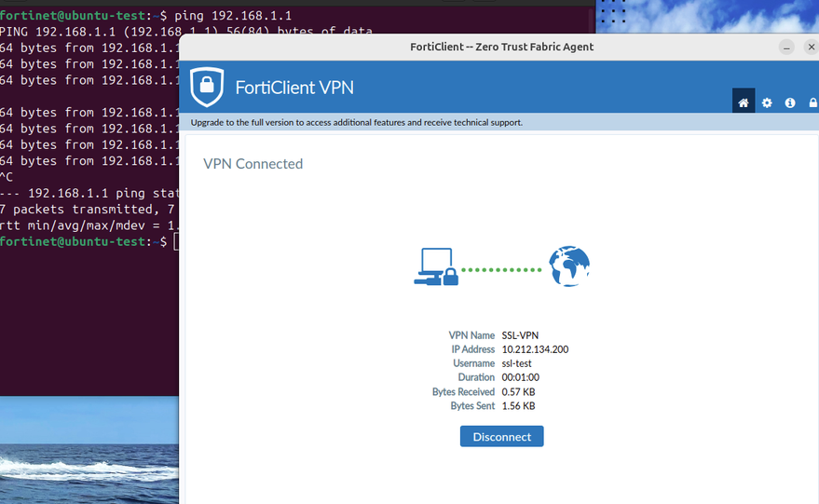Click the 'VPN Connected' status heading
The image size is (819, 504).
[x=253, y=164]
